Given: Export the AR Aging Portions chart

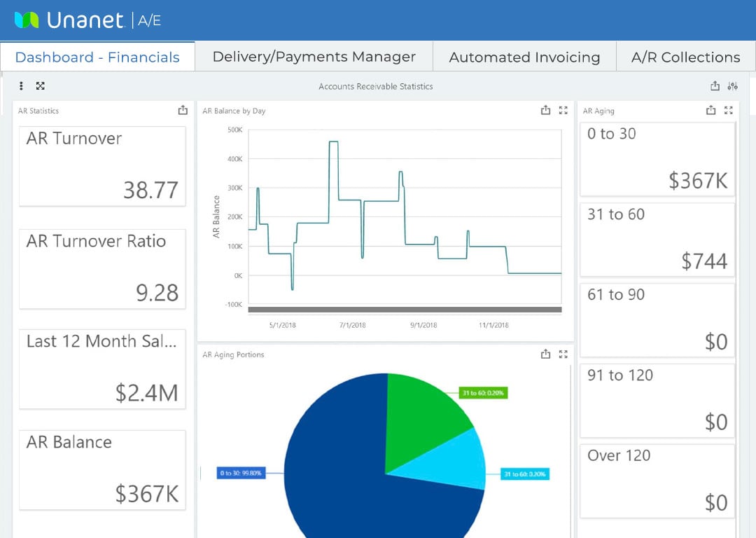Looking at the screenshot, I should click(545, 354).
